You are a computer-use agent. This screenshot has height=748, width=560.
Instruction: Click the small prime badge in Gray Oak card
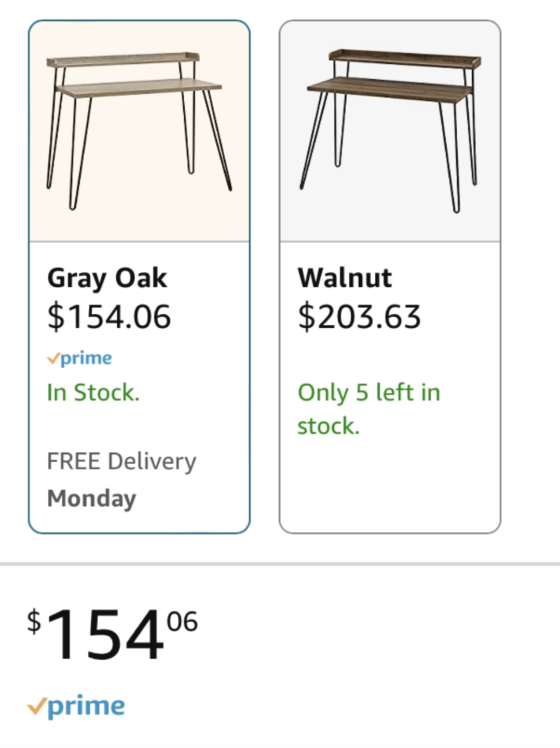[x=86, y=358]
